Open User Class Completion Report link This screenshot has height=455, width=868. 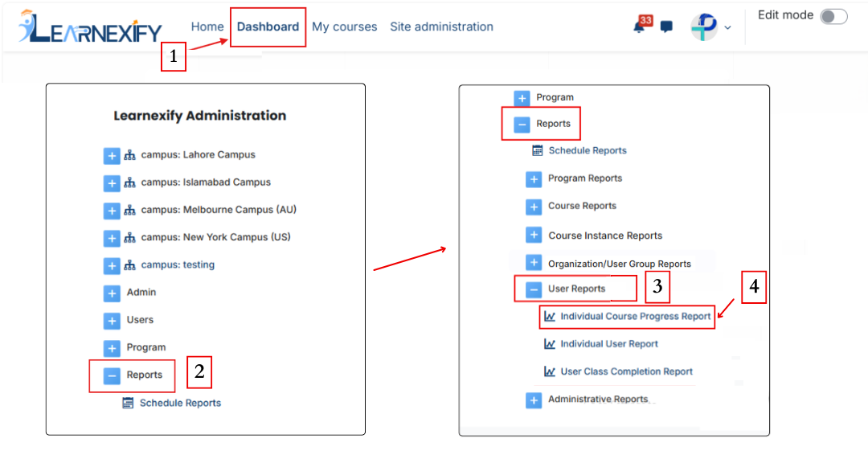[x=627, y=371]
